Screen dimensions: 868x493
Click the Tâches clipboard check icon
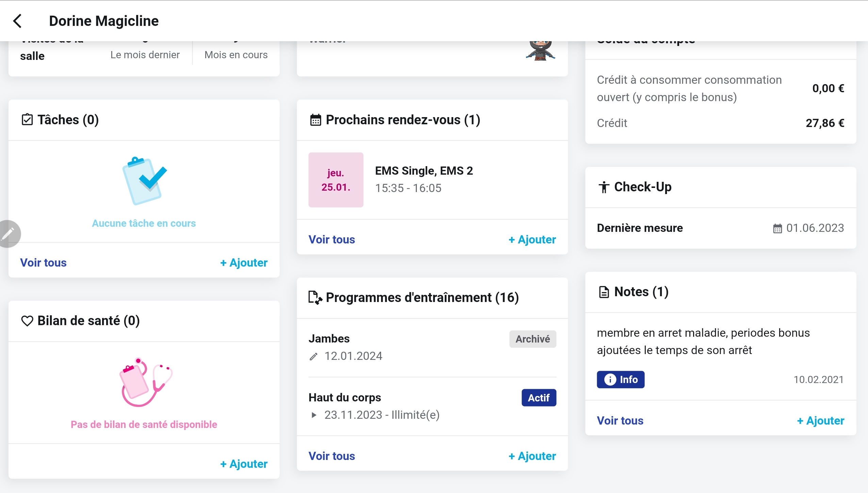[27, 120]
